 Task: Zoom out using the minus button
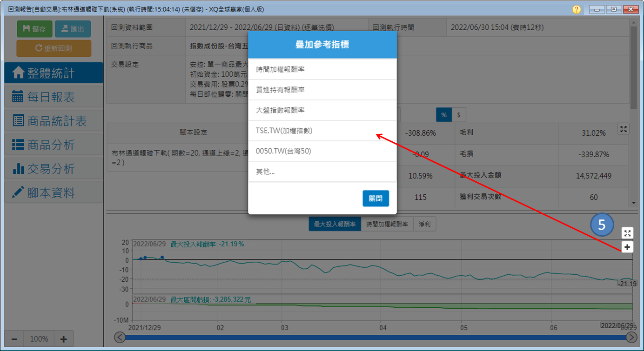[x=14, y=339]
